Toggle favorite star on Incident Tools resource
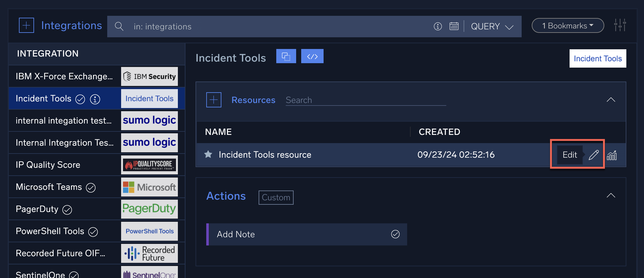Image resolution: width=644 pixels, height=278 pixels. pyautogui.click(x=208, y=154)
